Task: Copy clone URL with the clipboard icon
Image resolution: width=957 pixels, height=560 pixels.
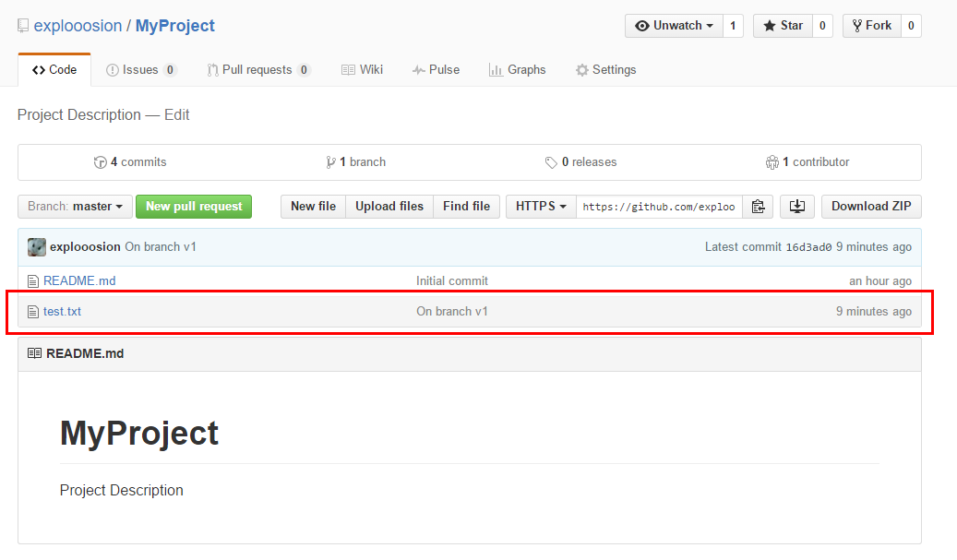Action: pyautogui.click(x=758, y=207)
